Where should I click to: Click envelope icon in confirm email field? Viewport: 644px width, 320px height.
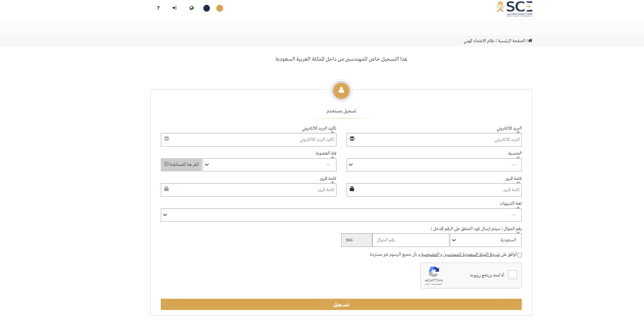166,139
